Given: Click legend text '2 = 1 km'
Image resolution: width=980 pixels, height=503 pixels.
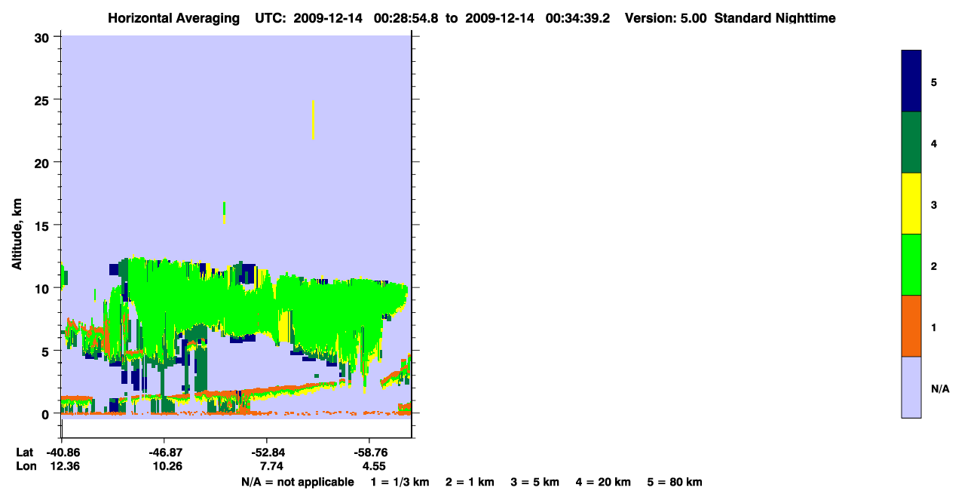Looking at the screenshot, I should (470, 482).
